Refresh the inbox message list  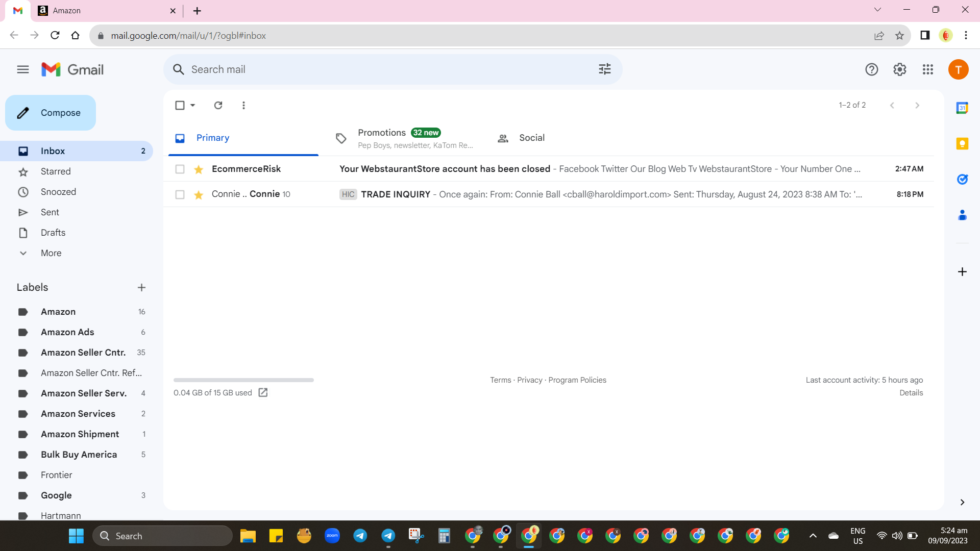coord(218,105)
